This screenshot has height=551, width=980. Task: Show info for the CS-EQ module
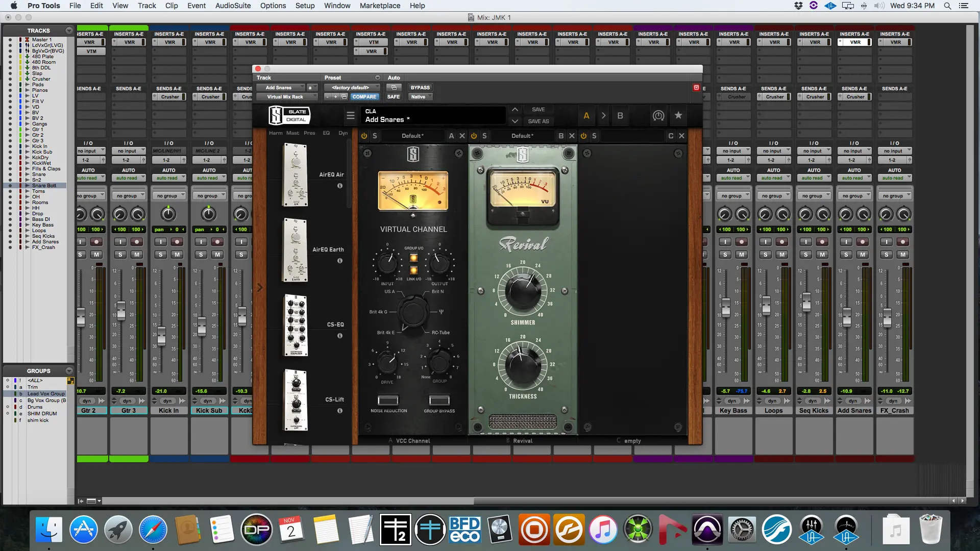pos(340,336)
